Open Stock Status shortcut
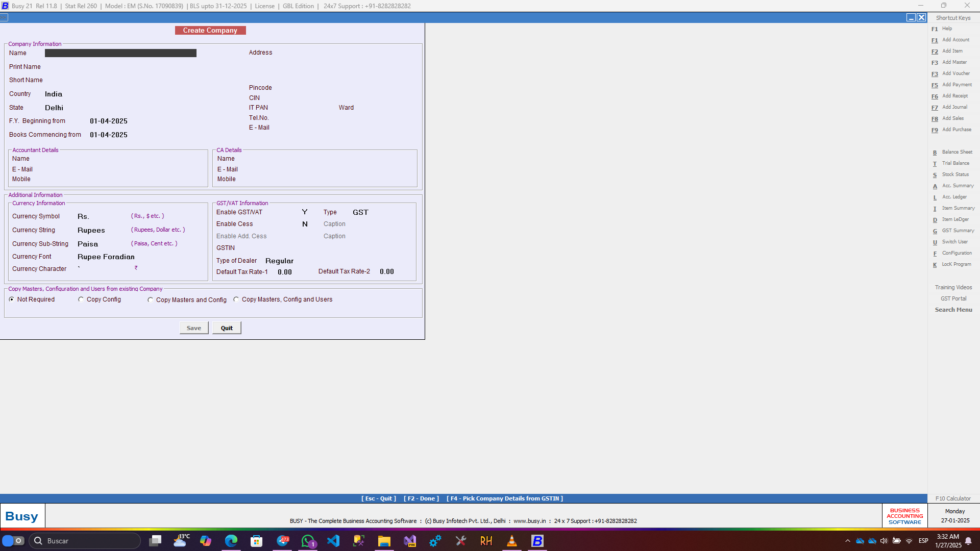Viewport: 980px width, 551px height. pyautogui.click(x=950, y=174)
